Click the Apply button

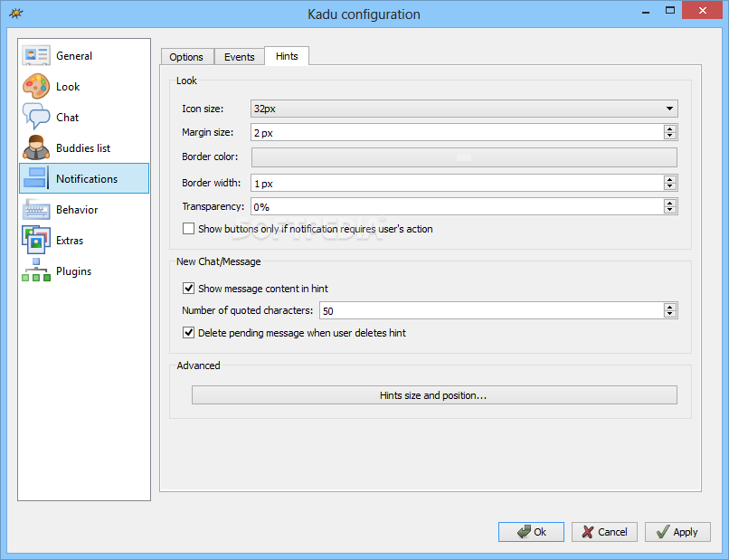point(677,532)
